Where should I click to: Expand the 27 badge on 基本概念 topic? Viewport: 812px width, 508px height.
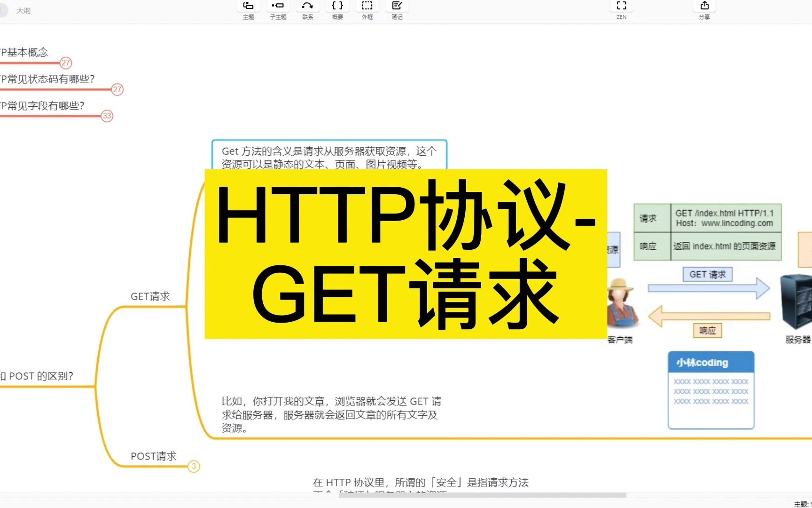point(66,63)
